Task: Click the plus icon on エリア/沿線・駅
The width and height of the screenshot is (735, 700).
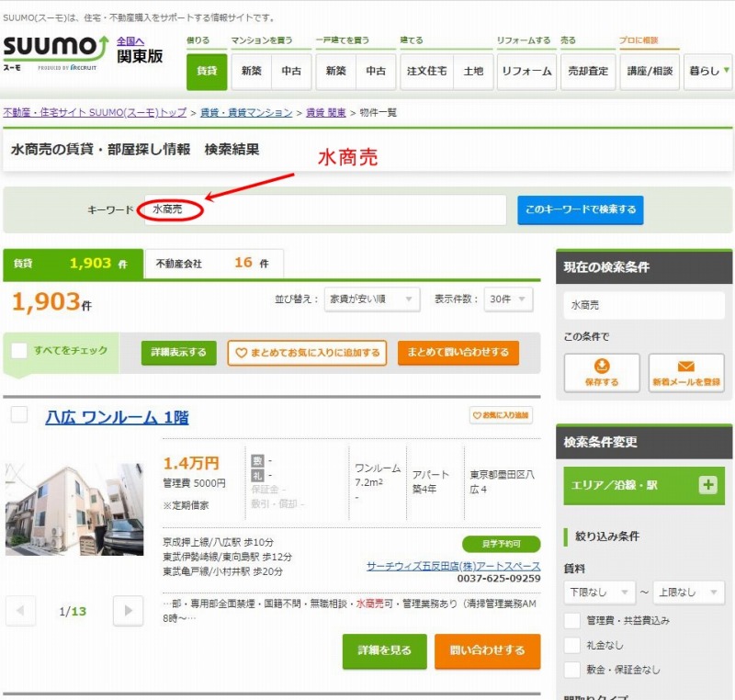Action: 707,485
